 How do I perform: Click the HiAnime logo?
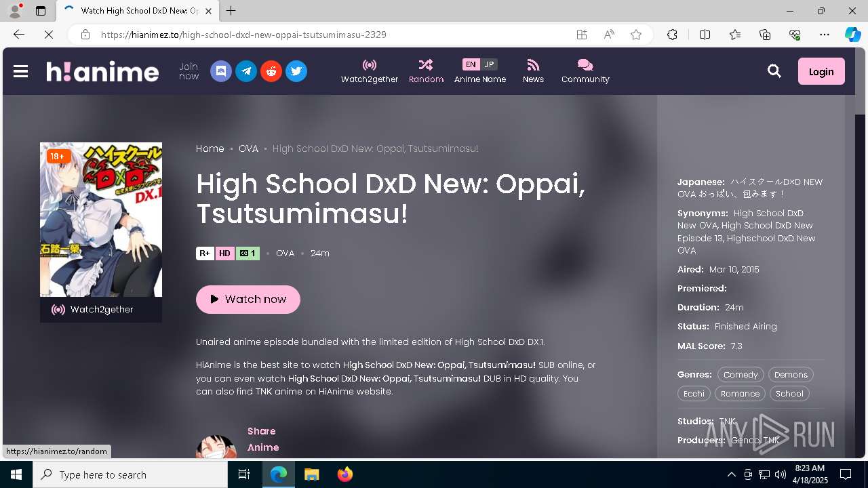[102, 71]
